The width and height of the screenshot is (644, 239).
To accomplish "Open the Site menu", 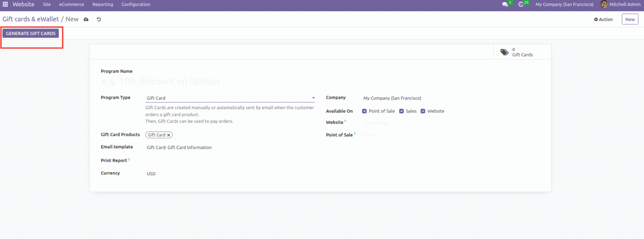I will (x=47, y=4).
